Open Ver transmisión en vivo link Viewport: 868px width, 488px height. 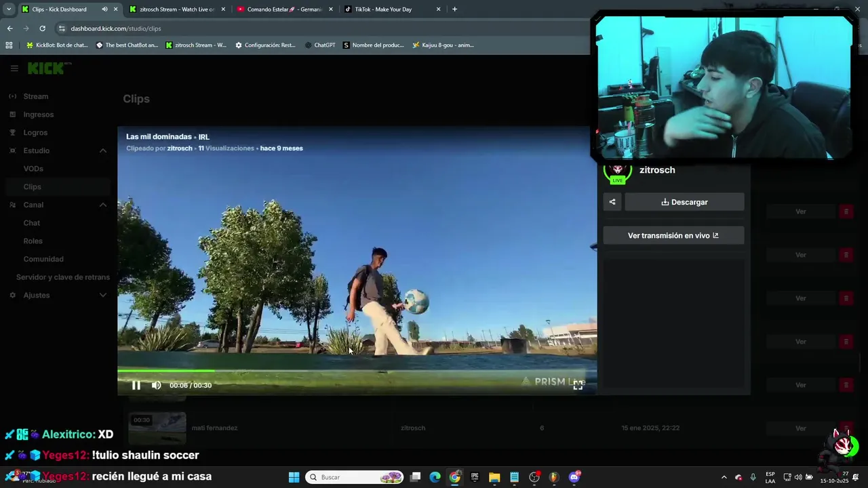click(x=673, y=235)
